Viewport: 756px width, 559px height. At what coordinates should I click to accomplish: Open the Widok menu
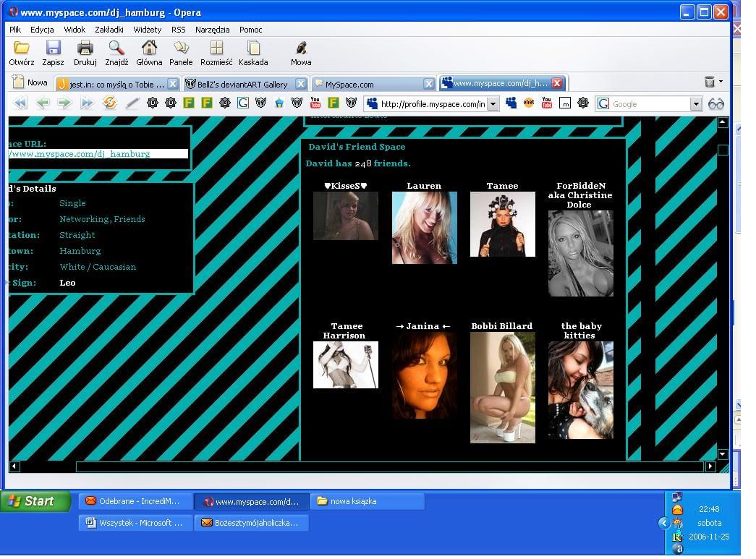click(75, 30)
